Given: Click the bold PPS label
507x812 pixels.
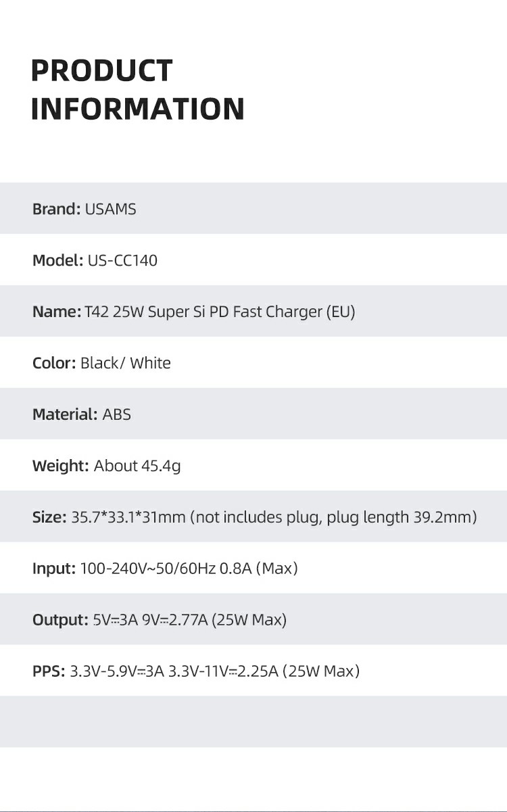Looking at the screenshot, I should click(x=49, y=671).
